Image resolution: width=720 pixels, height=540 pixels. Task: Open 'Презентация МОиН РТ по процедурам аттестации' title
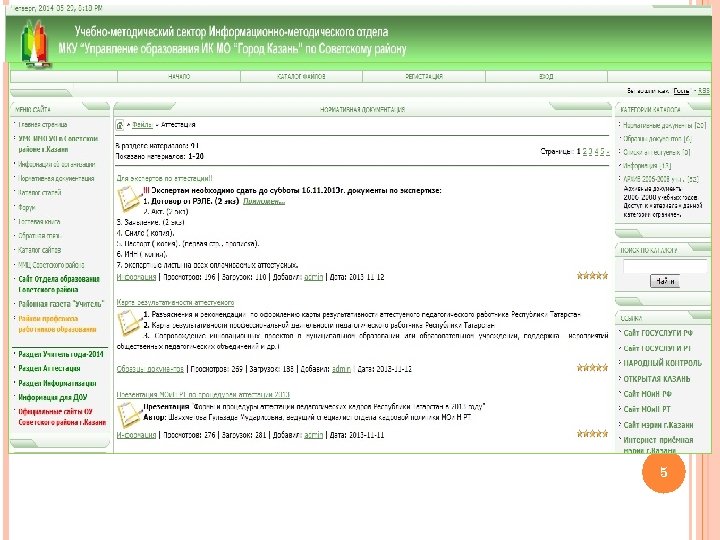[203, 394]
